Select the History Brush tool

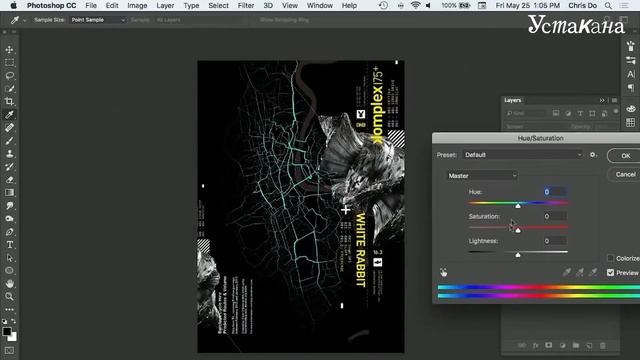pos(9,167)
